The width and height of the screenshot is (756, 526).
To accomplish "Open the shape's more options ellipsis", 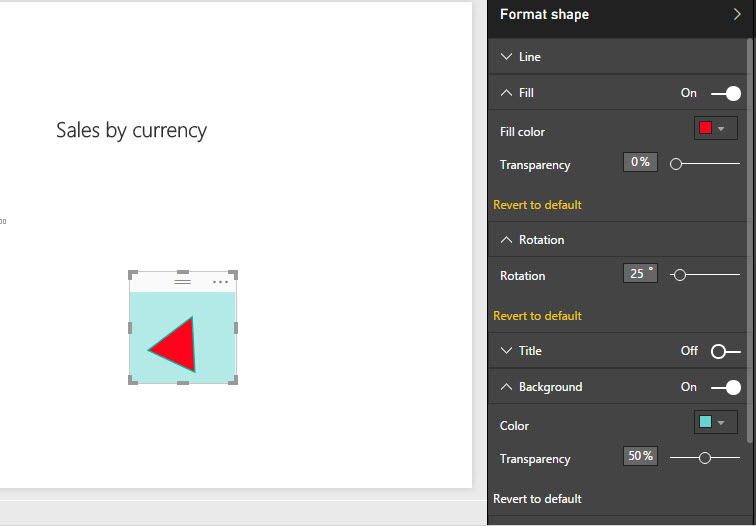I will [x=220, y=282].
